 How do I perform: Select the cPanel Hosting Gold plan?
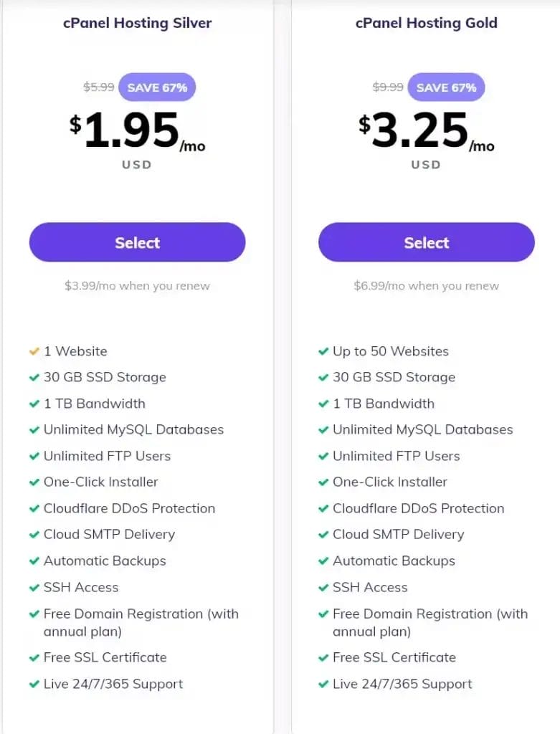click(x=426, y=242)
